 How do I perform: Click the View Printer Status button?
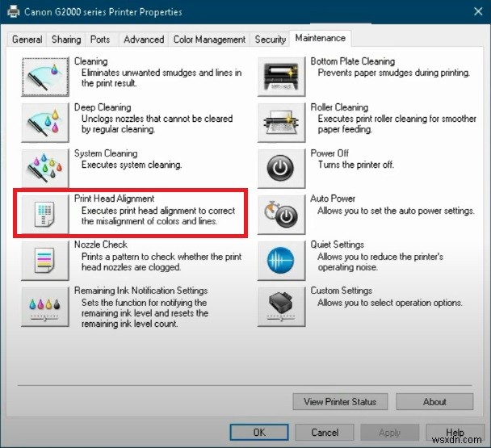(340, 402)
